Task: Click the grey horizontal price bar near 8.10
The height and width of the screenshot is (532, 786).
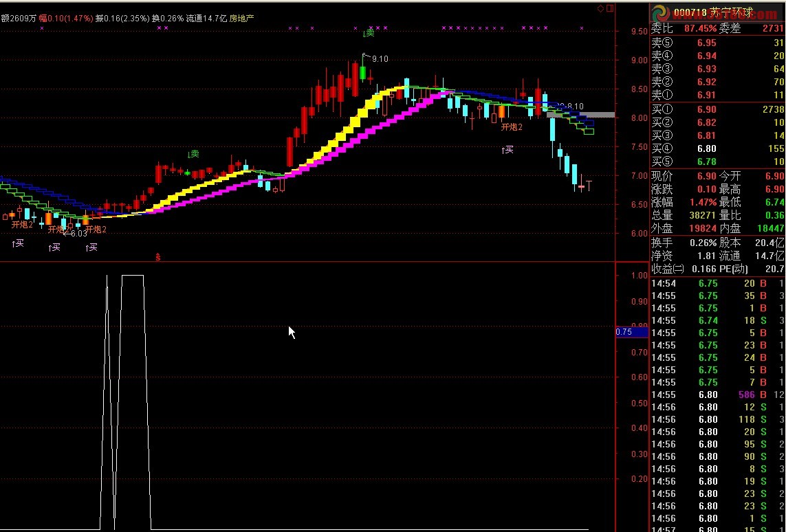Action: point(581,115)
